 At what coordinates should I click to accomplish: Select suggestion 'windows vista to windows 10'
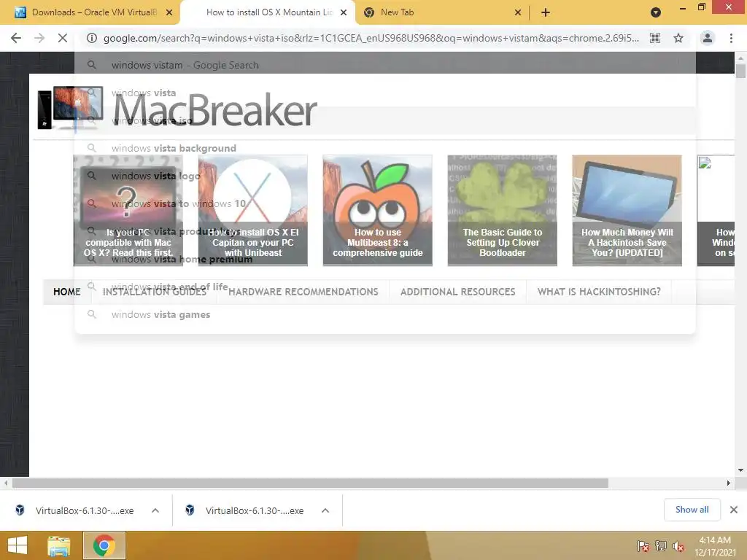click(x=385, y=203)
